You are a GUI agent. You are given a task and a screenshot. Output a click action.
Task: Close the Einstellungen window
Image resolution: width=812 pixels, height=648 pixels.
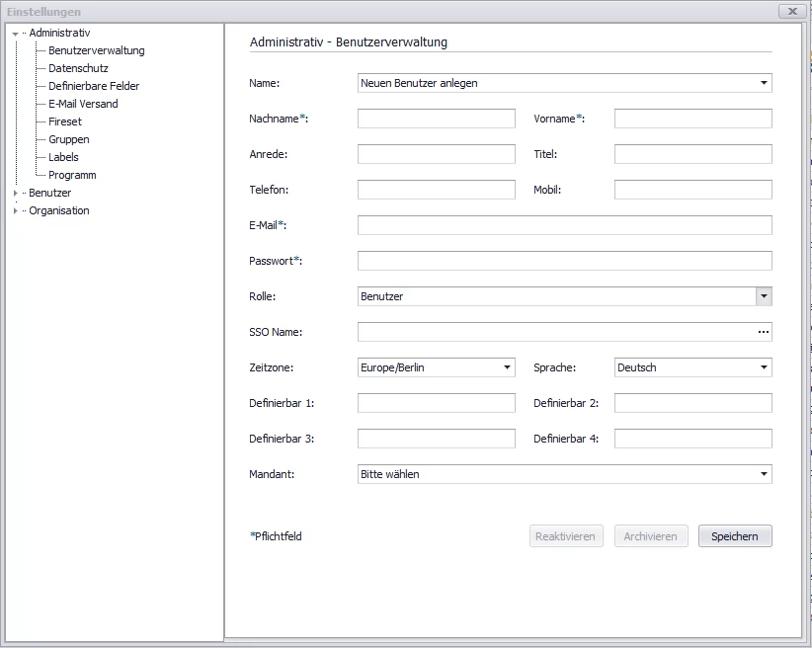[x=791, y=11]
